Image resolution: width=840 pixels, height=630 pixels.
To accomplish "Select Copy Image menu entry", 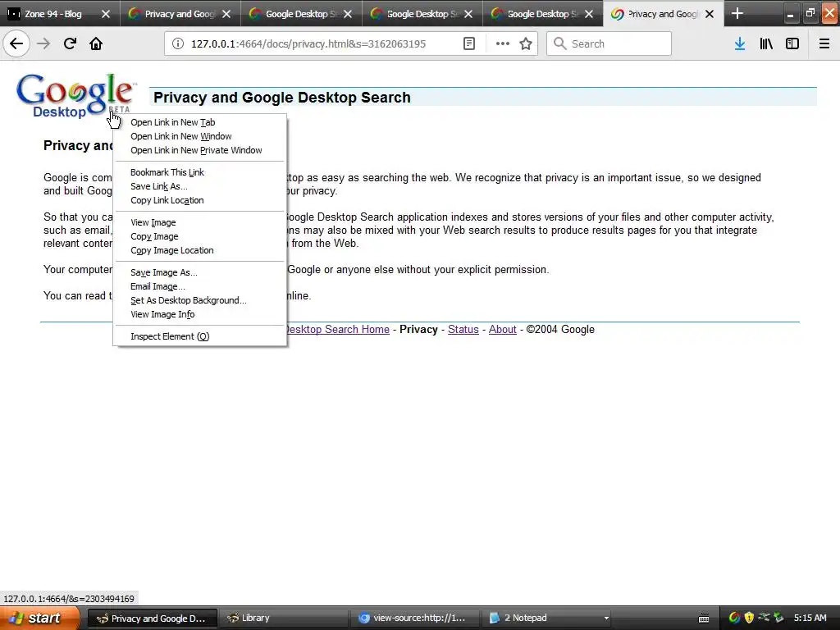I will 199,235.
